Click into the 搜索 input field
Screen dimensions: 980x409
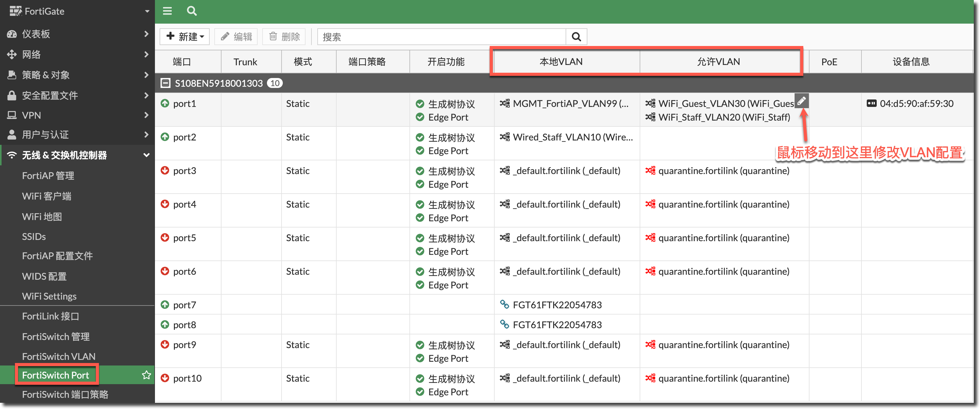(x=442, y=37)
